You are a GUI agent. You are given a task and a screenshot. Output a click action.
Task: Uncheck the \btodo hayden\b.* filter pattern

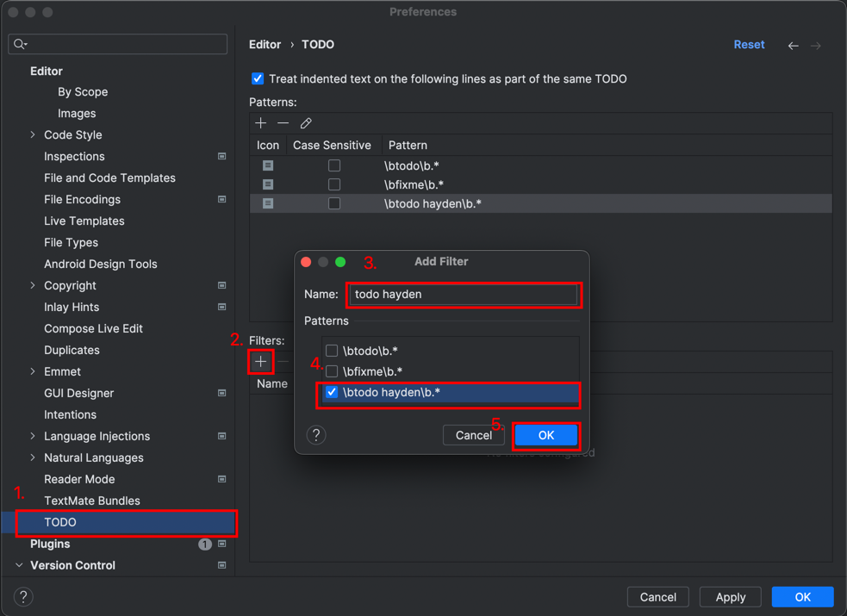coord(332,392)
